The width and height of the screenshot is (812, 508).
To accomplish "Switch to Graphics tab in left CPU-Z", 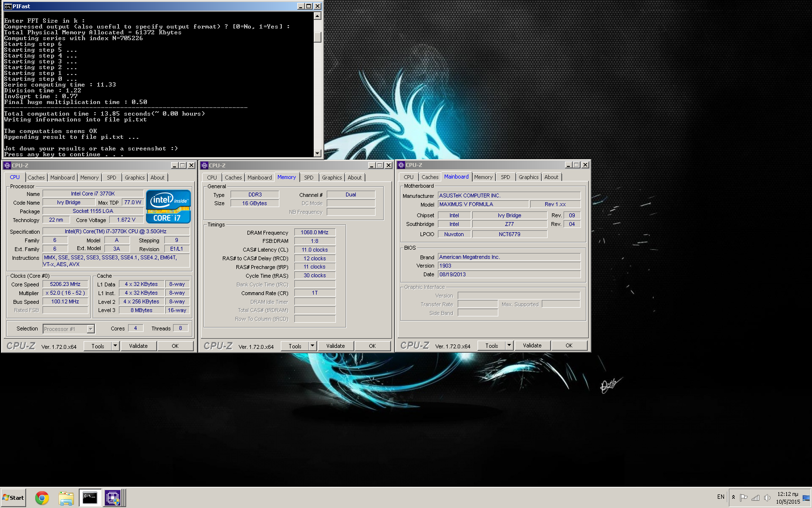I will [135, 178].
